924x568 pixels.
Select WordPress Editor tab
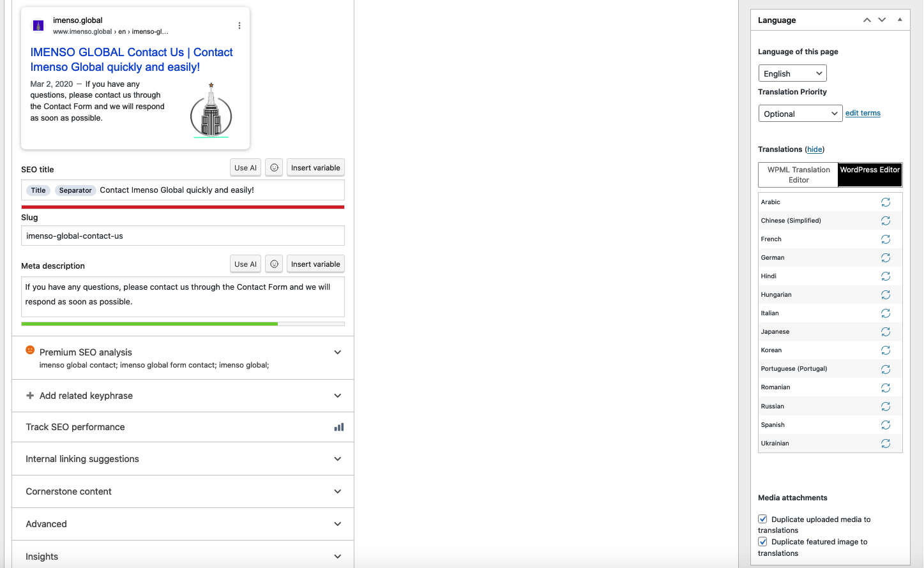[870, 175]
